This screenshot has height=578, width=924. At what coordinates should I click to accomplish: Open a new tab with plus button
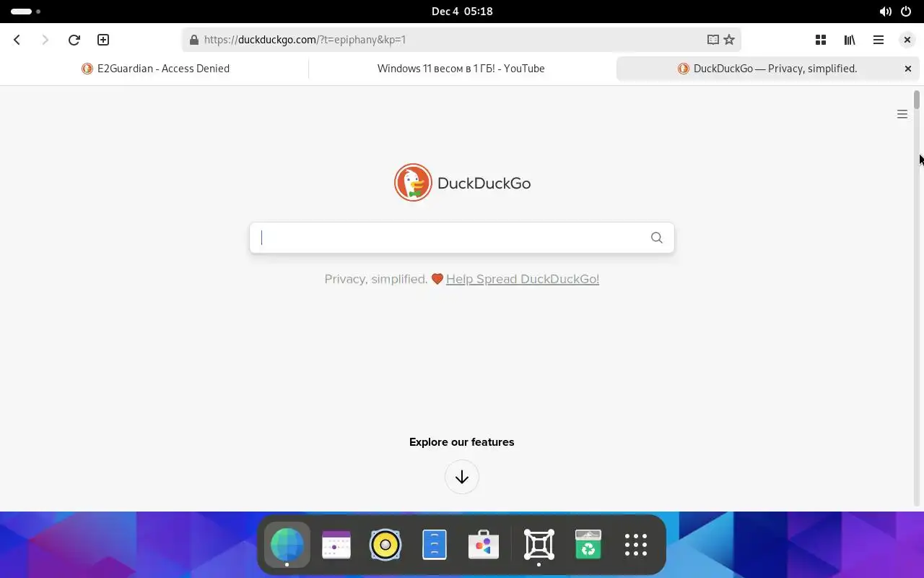pos(103,40)
